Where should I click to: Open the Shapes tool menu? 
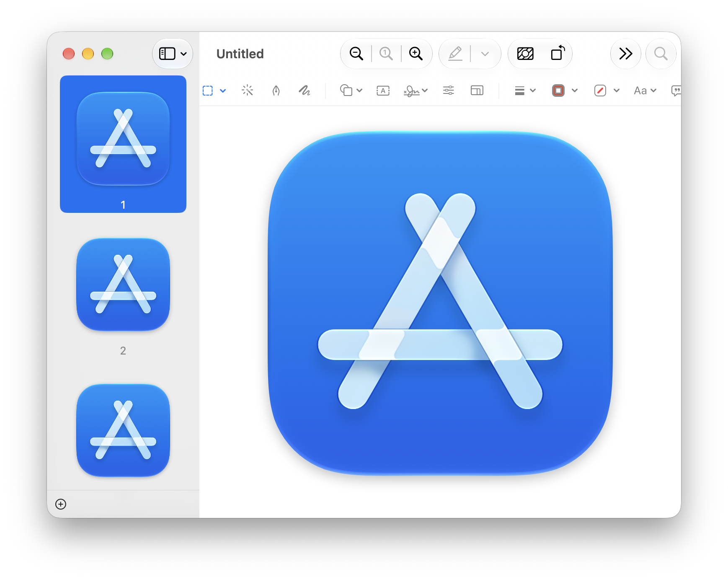tap(351, 90)
